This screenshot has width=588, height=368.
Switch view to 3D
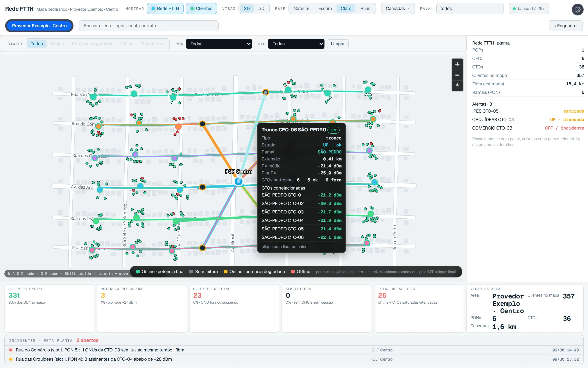click(x=261, y=8)
